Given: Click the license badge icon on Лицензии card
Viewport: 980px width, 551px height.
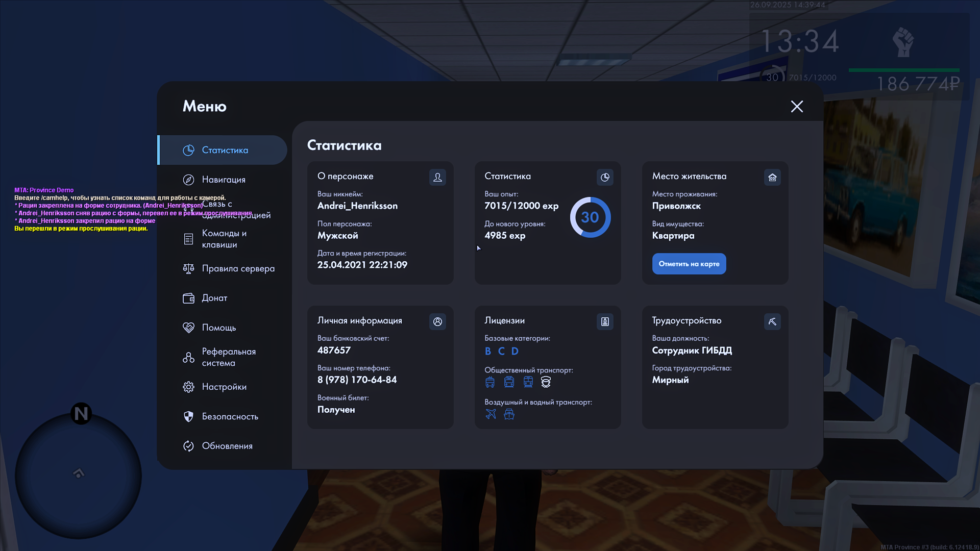Looking at the screenshot, I should (x=605, y=321).
